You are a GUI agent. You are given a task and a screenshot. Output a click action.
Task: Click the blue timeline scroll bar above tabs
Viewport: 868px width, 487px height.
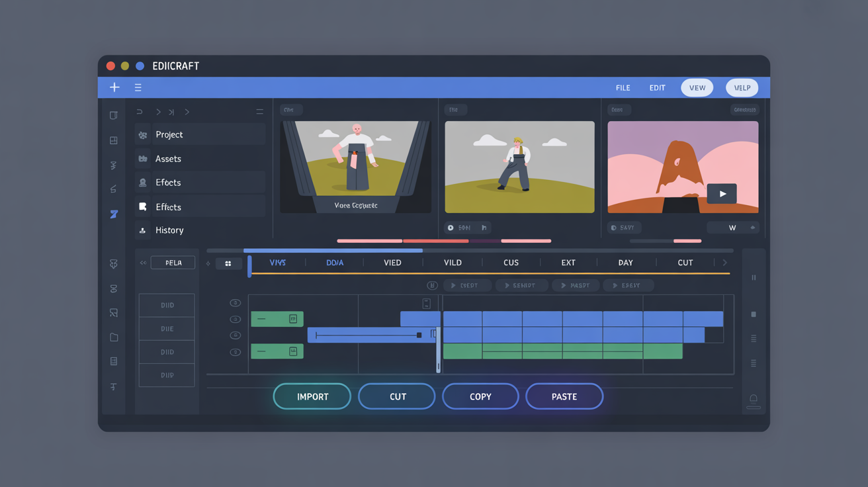tap(333, 251)
